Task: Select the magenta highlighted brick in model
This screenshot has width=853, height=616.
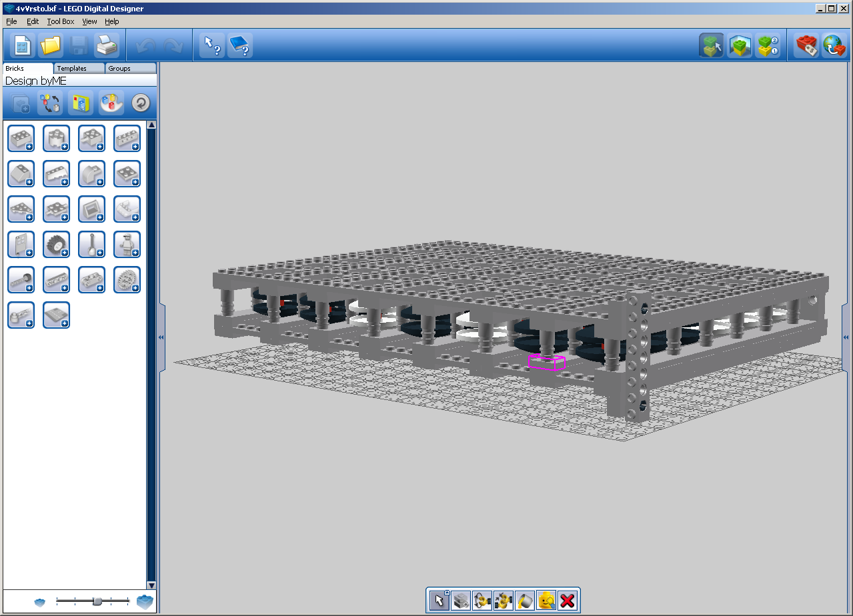Action: coord(546,363)
